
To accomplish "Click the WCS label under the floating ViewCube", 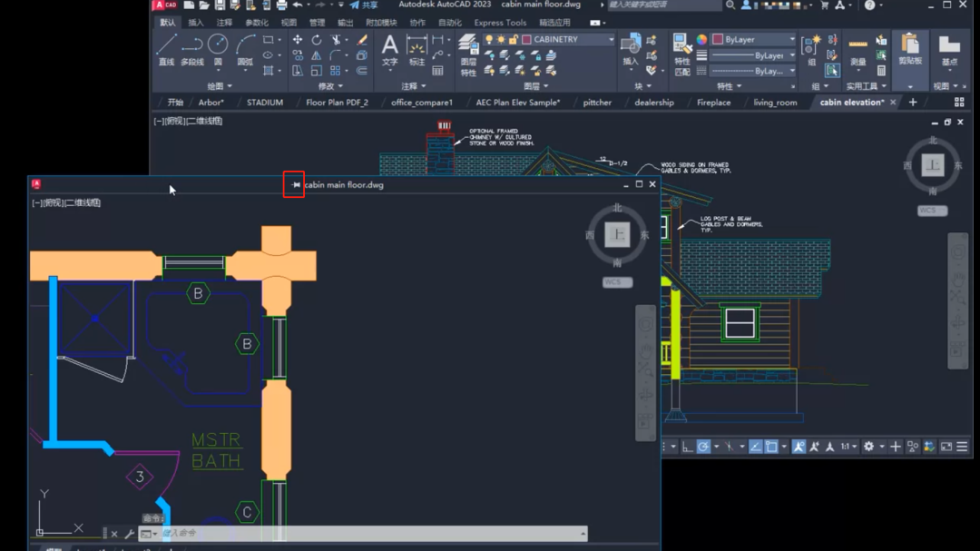I will [617, 282].
